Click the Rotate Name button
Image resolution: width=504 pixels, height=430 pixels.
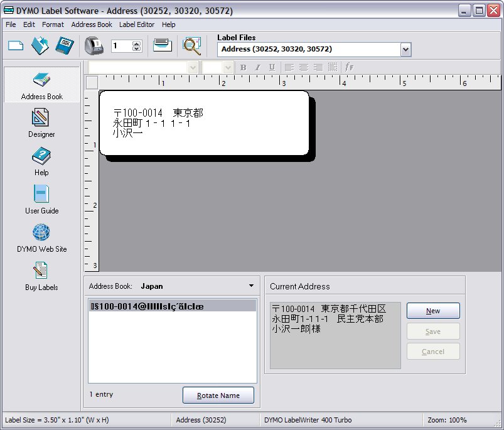218,395
